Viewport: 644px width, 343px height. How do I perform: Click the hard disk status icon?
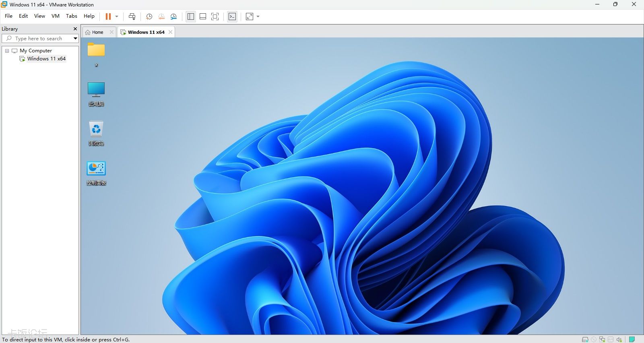coord(585,339)
